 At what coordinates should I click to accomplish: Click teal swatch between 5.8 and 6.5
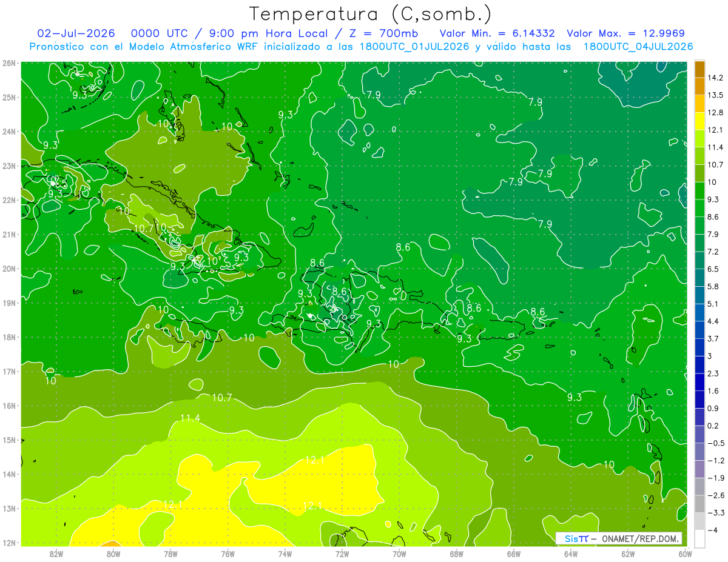tap(699, 278)
